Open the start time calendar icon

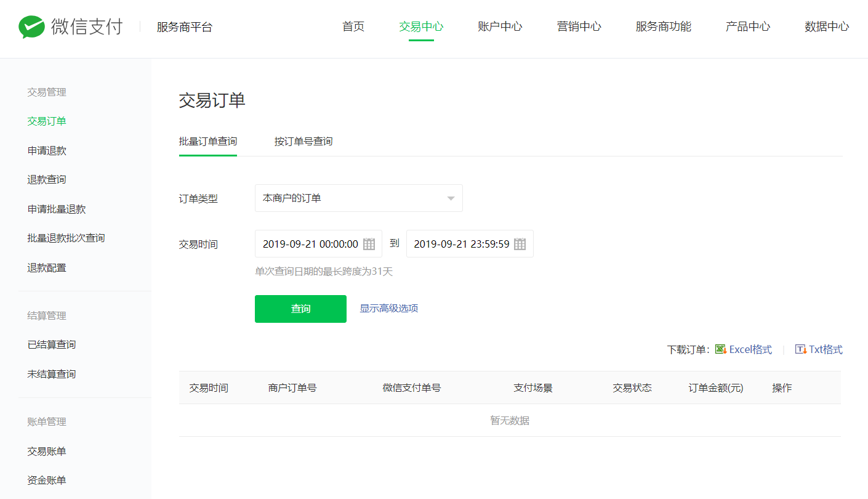369,244
